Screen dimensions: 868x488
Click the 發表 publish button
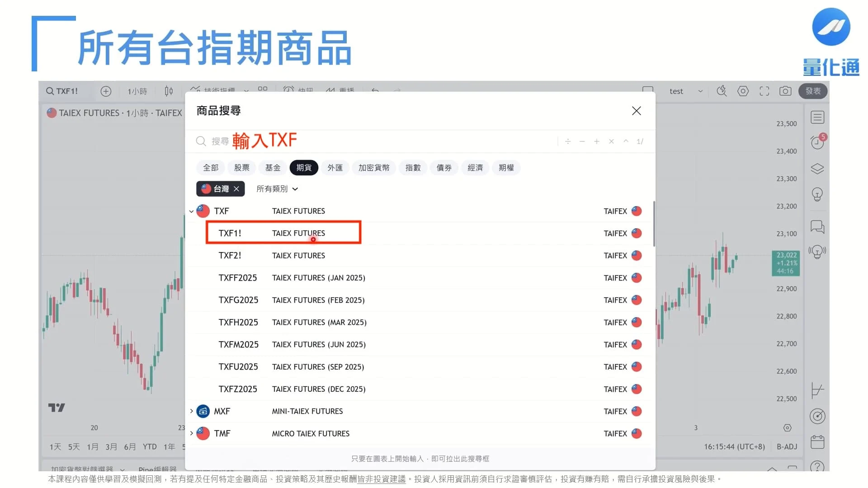[813, 91]
